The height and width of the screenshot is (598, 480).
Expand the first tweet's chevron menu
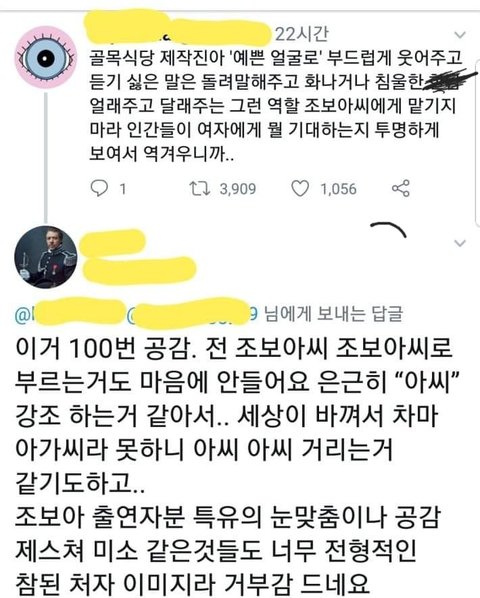460,35
